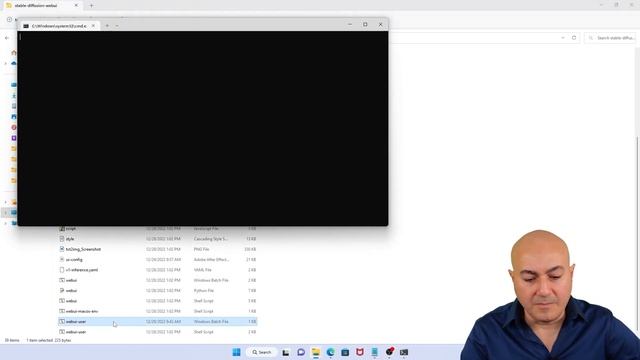
Task: Open taskbar Search box
Action: [262, 352]
